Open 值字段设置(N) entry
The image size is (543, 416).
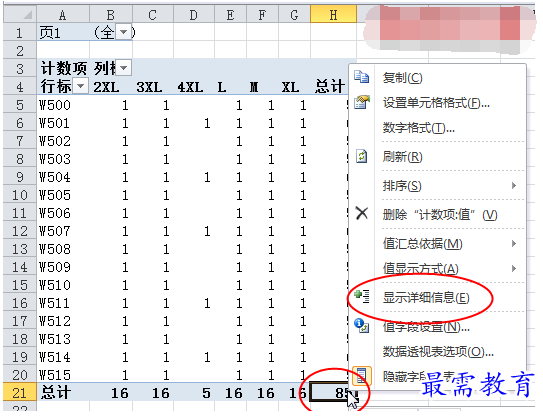click(426, 327)
